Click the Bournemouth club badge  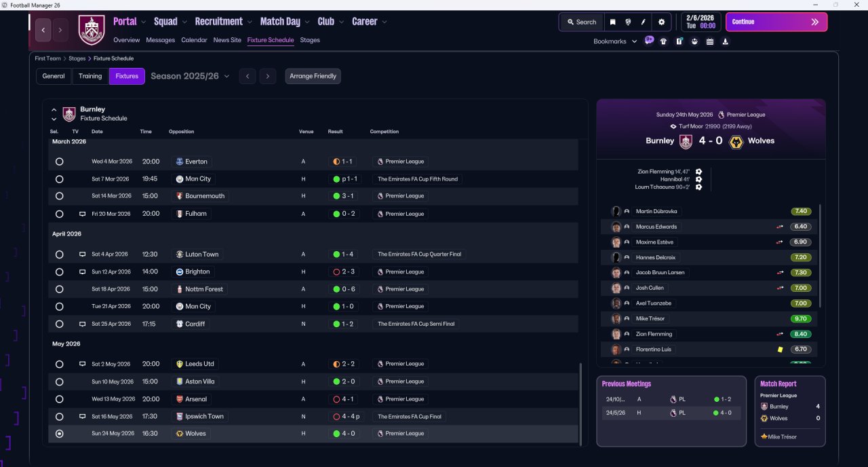tap(179, 196)
